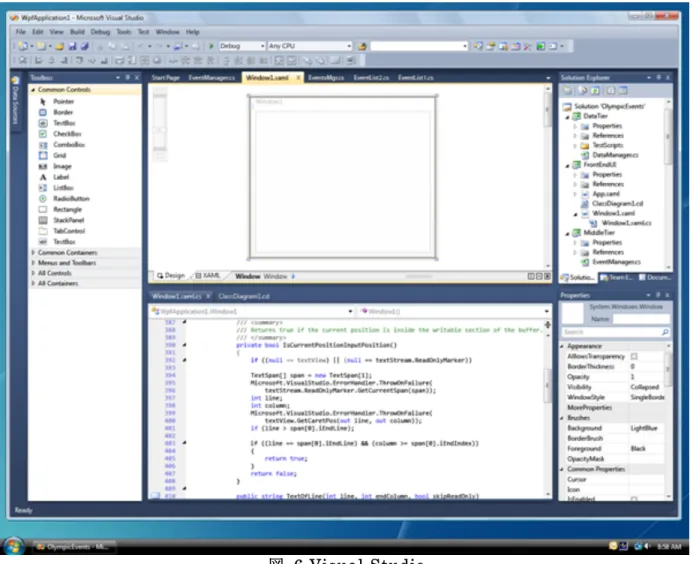Toggle the AllowsTransparency checkbox
The image size is (693, 564).
634,356
